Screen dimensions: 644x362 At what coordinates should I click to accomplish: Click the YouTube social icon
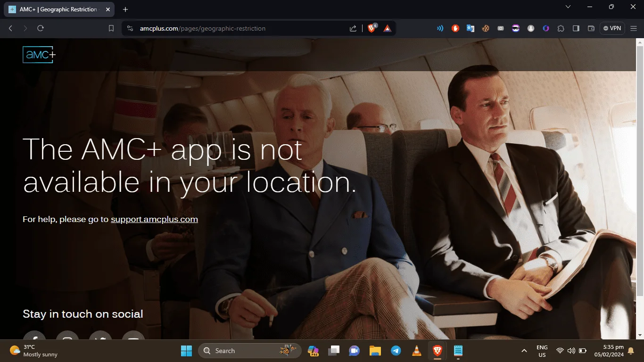click(x=133, y=335)
